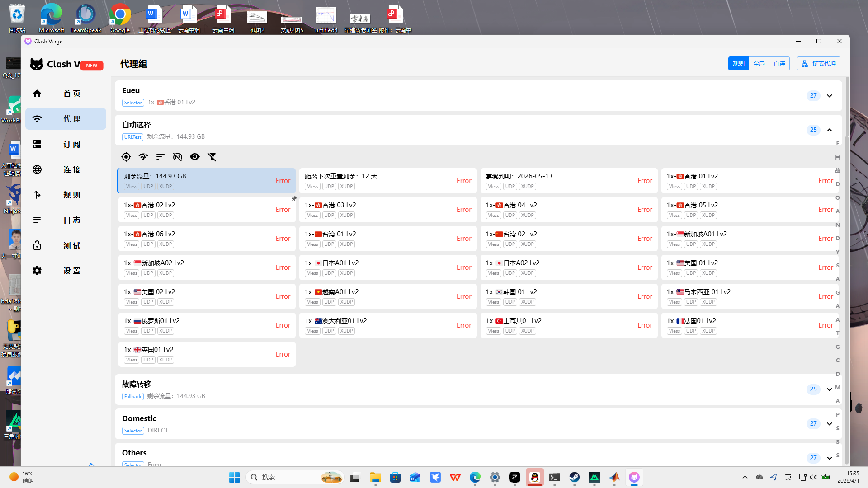Image resolution: width=868 pixels, height=488 pixels.
Task: Click the locate current proxy target icon
Action: tap(126, 157)
